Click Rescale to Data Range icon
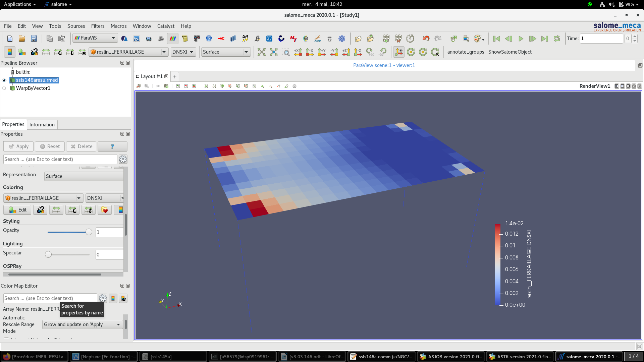The height and width of the screenshot is (362, 644). click(x=46, y=52)
